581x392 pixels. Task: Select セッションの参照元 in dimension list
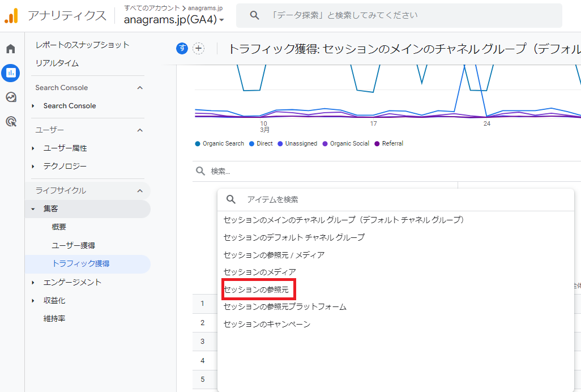coord(256,289)
